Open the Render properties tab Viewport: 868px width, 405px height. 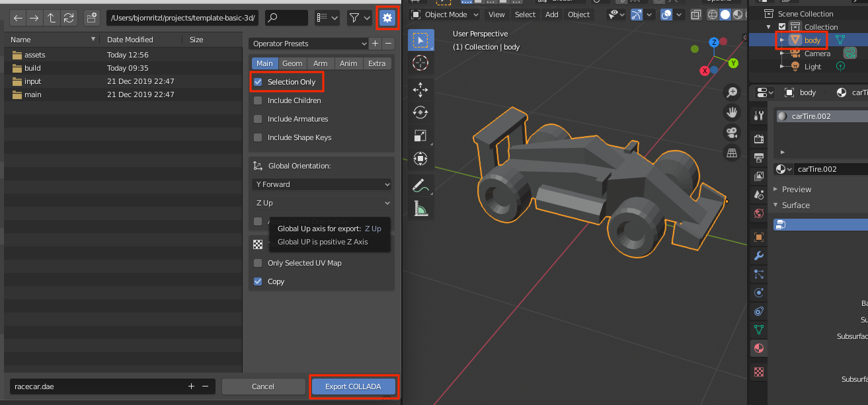pos(758,139)
